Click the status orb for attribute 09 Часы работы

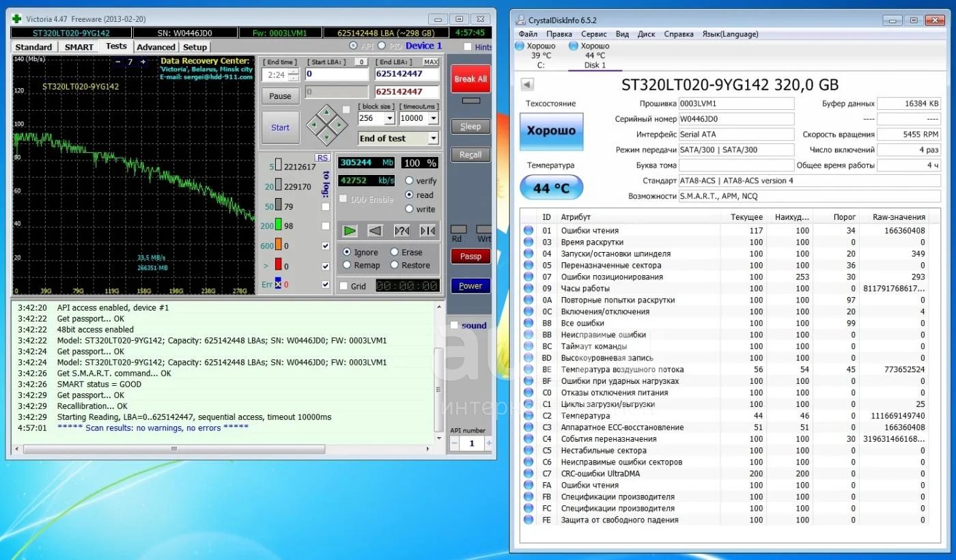click(x=529, y=288)
